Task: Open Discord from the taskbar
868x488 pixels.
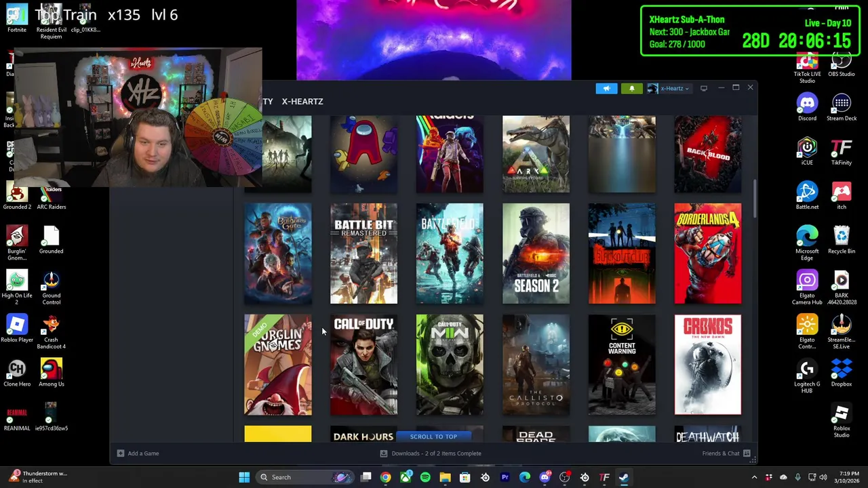Action: tap(545, 477)
